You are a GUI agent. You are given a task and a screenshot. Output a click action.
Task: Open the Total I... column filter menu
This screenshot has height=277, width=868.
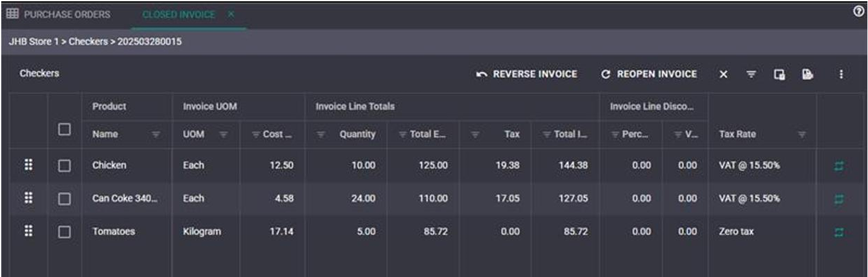tap(547, 134)
